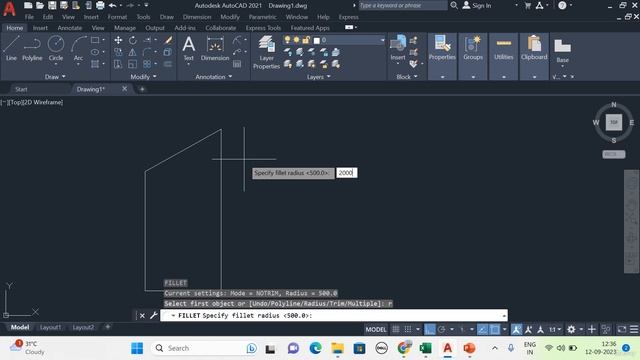Select the Erase tool in Modify

[168, 40]
